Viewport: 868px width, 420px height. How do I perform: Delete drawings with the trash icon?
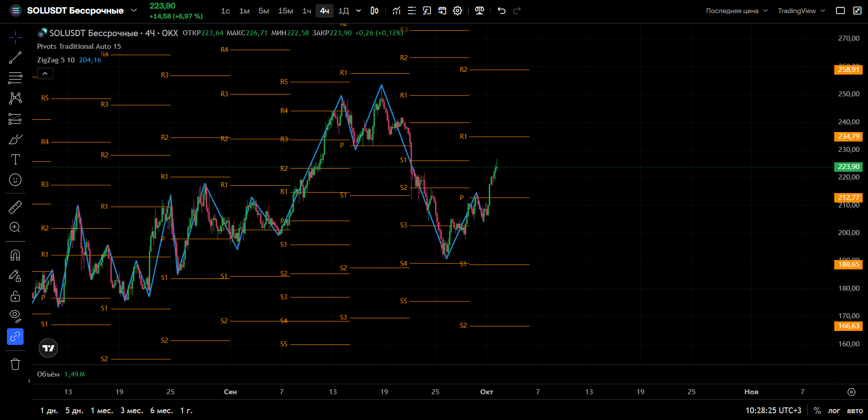click(x=15, y=364)
